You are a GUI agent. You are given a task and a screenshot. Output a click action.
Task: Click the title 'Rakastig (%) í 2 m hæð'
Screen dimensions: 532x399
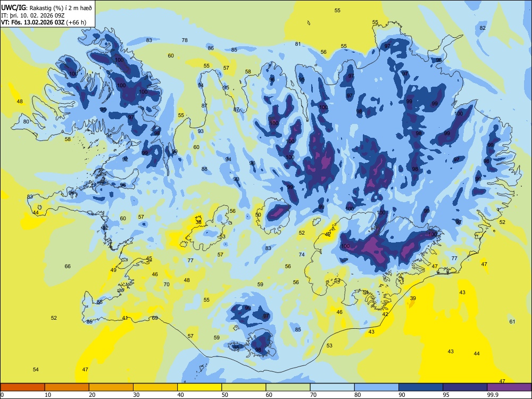[x=61, y=7]
